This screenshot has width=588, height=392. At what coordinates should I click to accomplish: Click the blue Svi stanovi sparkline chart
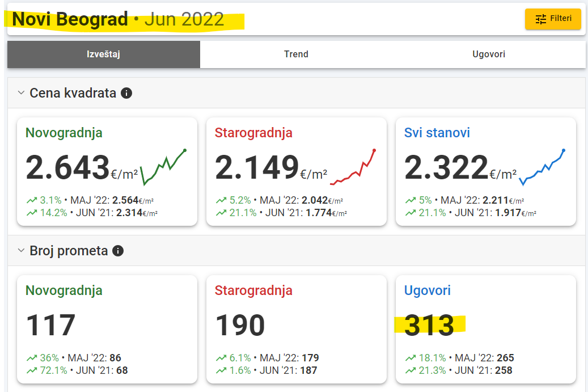click(542, 168)
